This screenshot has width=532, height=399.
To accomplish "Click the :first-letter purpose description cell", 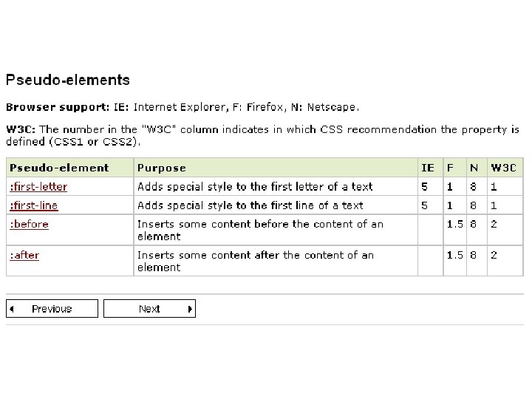I will [x=276, y=186].
